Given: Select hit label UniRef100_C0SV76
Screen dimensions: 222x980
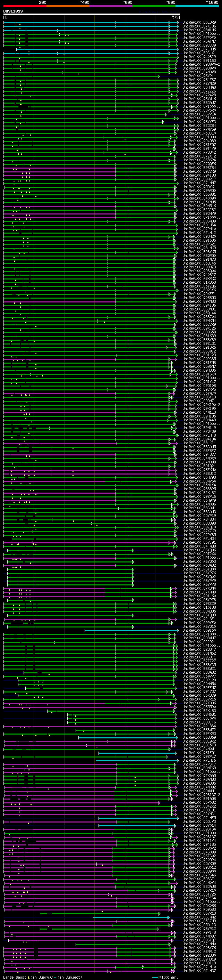Looking at the screenshot, I should (199, 948).
